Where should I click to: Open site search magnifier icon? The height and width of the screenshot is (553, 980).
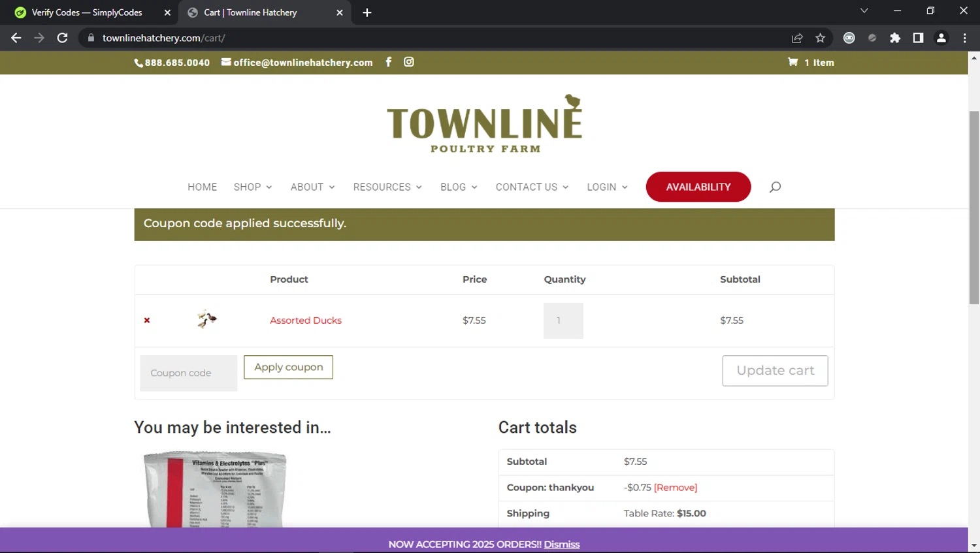[x=775, y=187]
